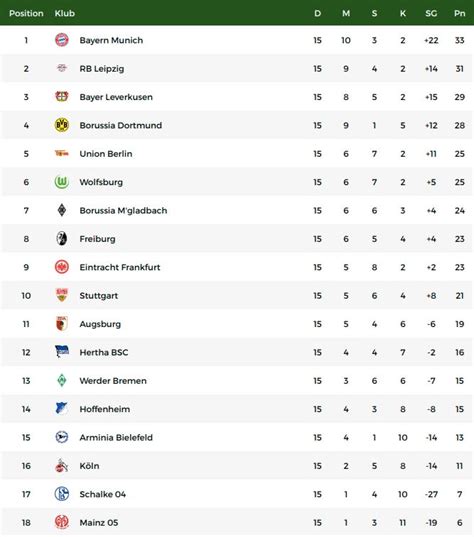474x537 pixels.
Task: Click the Wolfsburg green W logo
Action: coord(62,182)
